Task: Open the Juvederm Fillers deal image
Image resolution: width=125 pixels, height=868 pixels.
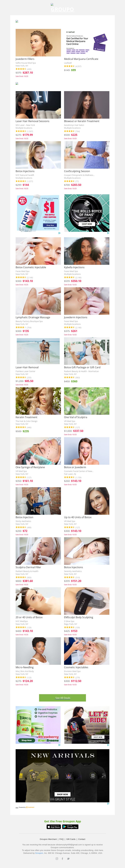Action: click(x=38, y=43)
